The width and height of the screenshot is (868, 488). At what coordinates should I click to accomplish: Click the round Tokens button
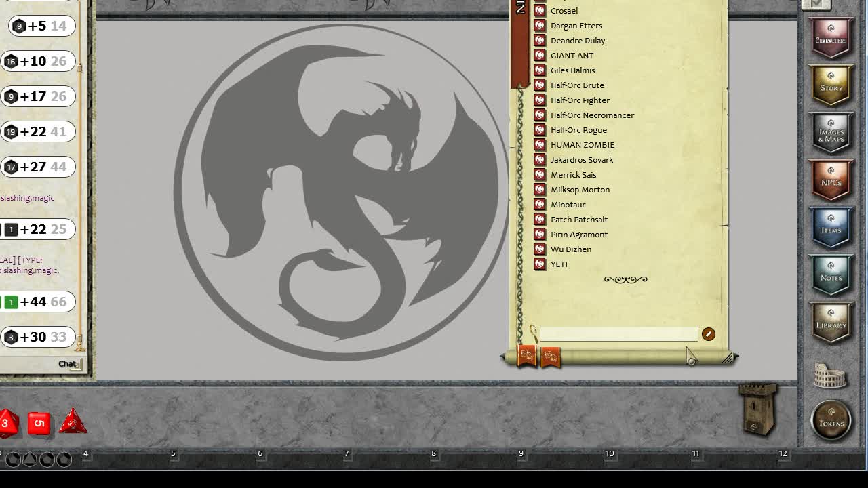[x=831, y=421]
